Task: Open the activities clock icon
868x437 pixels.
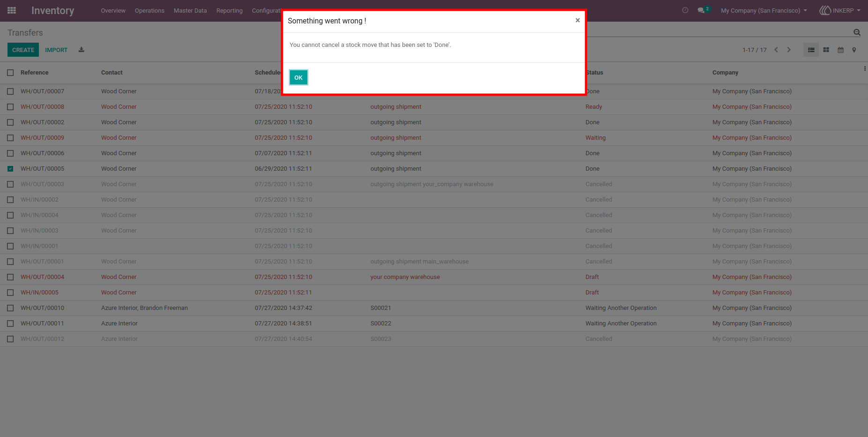Action: (x=685, y=10)
